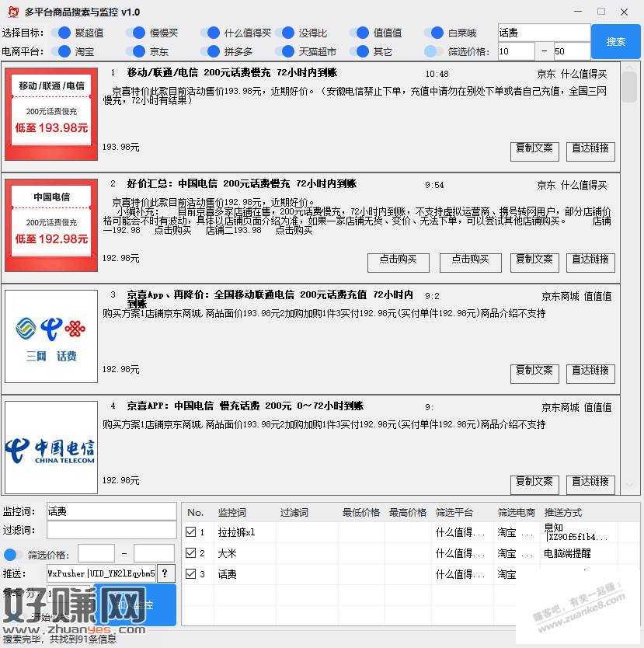
Task: Click the "?" help icon beside push field
Action: (166, 573)
